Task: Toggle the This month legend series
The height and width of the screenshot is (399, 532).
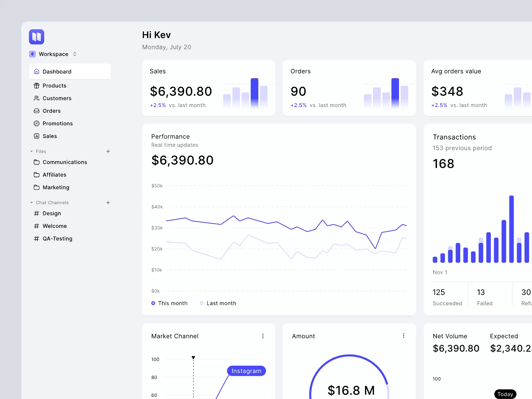Action: click(169, 303)
